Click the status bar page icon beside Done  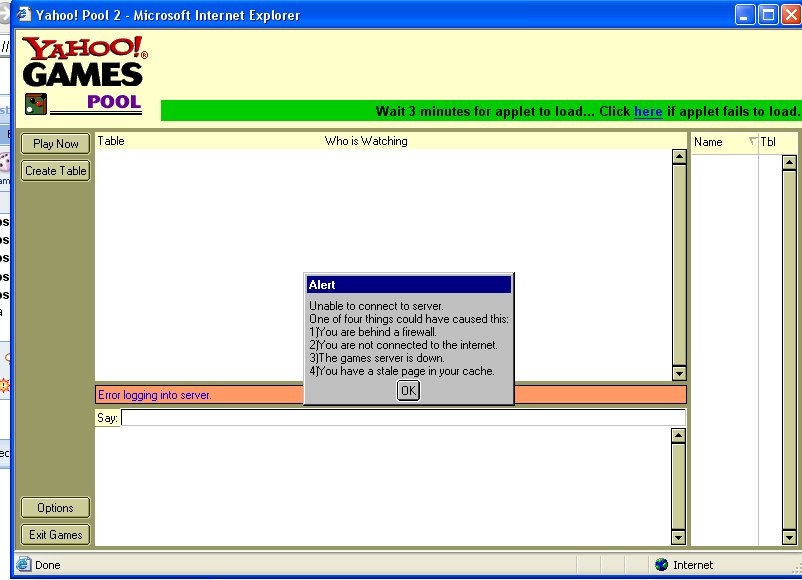pyautogui.click(x=24, y=565)
